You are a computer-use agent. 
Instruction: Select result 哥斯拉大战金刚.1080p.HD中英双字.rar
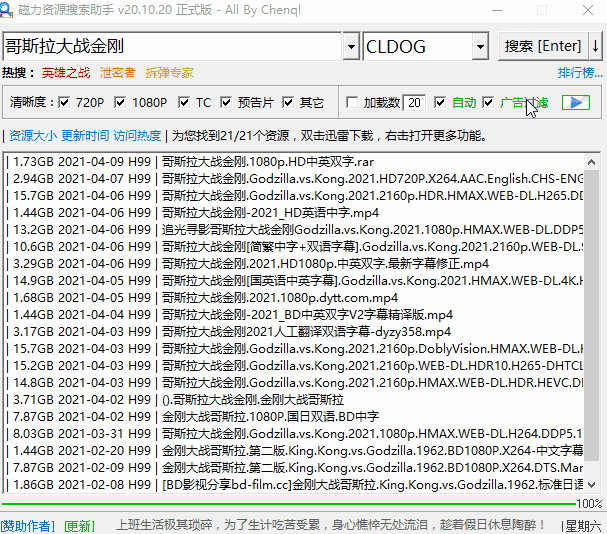click(x=295, y=161)
